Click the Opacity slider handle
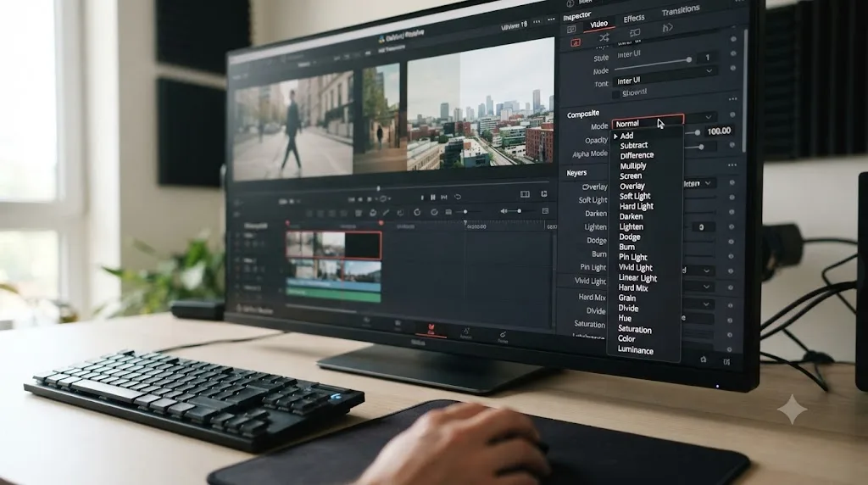Viewport: 868px width, 485px height. tap(698, 132)
